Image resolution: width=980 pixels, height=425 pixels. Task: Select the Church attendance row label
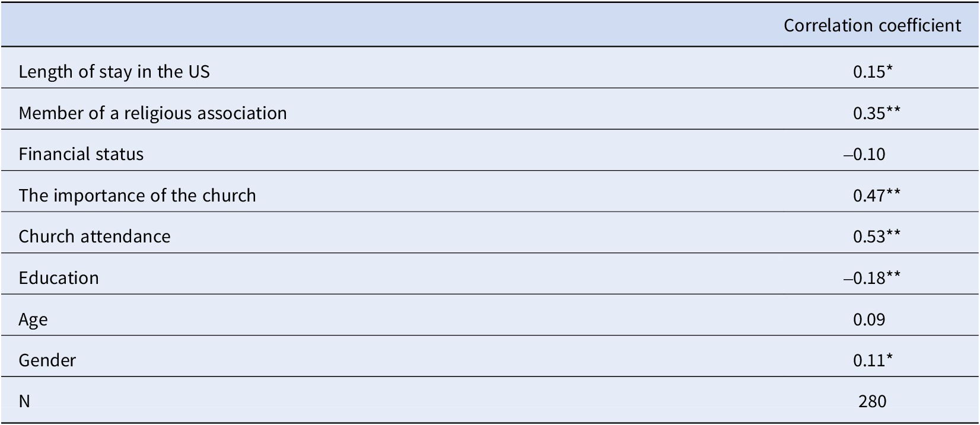tap(94, 237)
